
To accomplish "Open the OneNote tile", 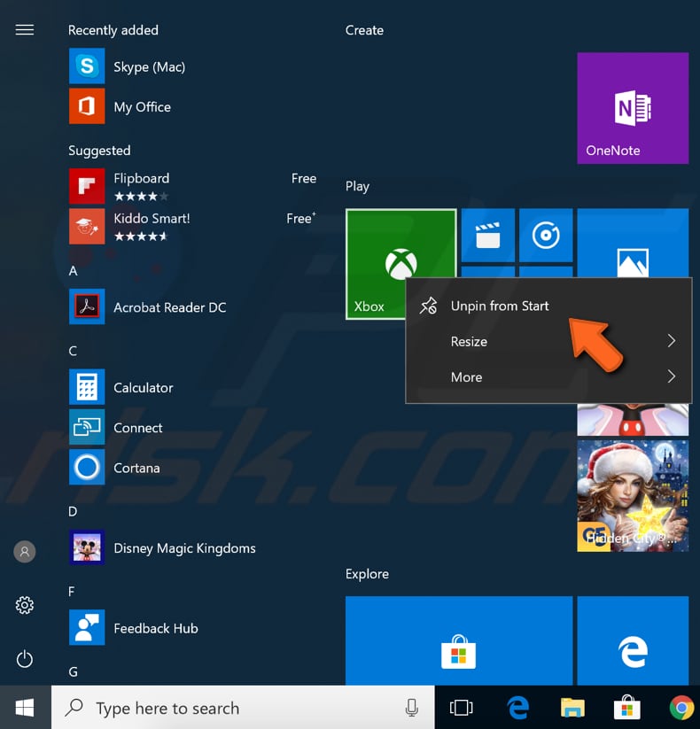I will tap(633, 108).
